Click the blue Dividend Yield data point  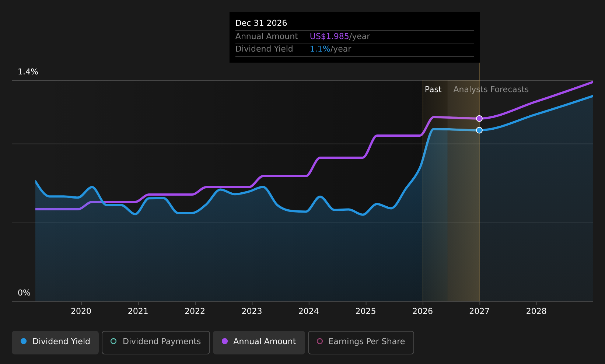479,130
